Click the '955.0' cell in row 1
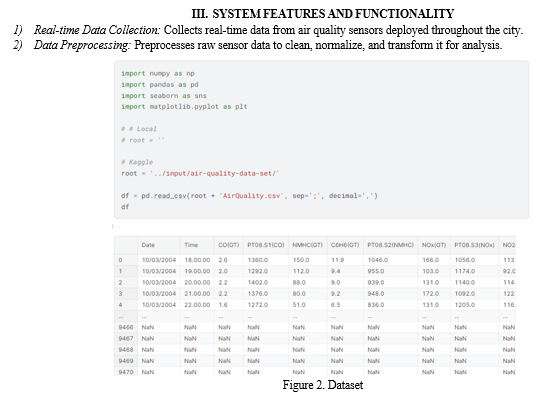Screen dimensions: 552x409 pos(376,271)
